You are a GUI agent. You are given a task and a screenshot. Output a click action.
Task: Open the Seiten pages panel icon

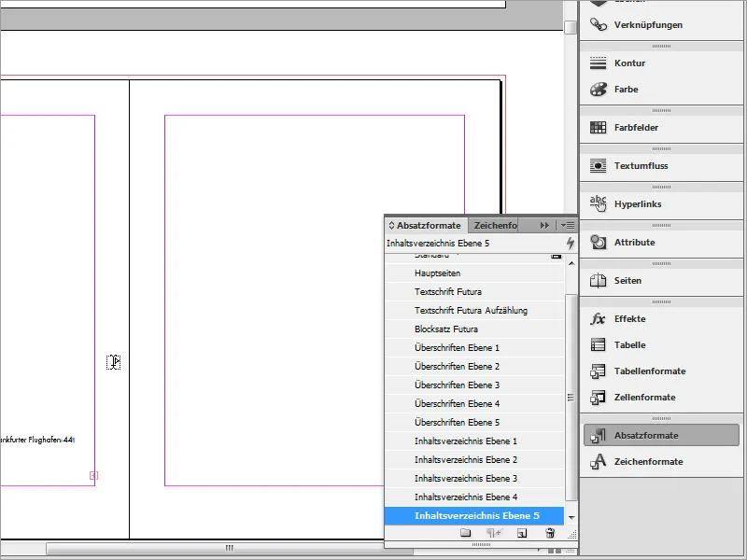point(598,281)
